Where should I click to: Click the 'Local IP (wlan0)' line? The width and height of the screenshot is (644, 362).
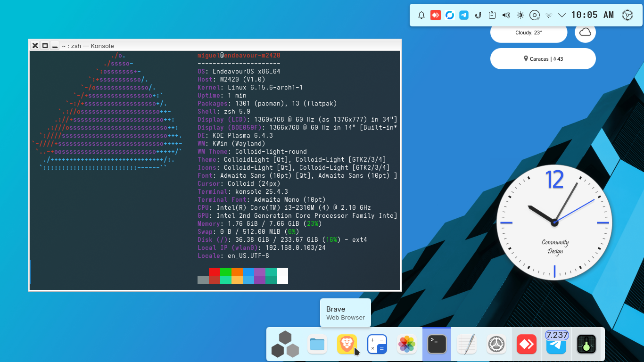pos(262,248)
